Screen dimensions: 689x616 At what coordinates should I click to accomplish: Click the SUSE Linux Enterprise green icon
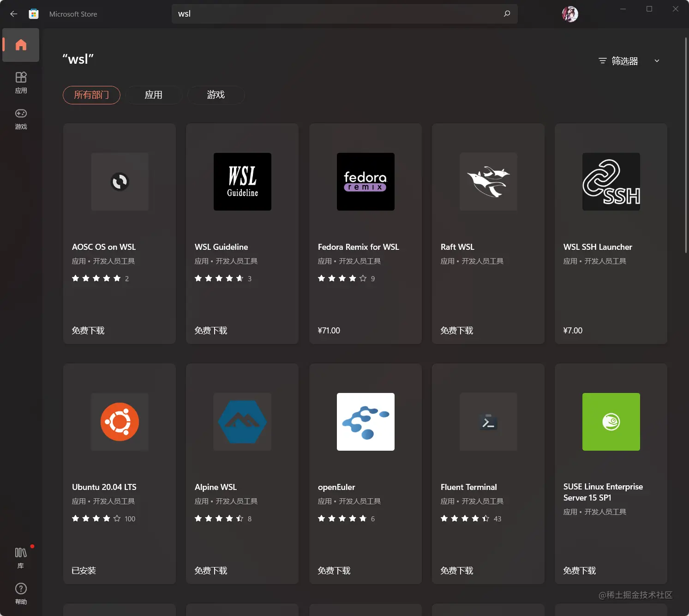point(611,422)
